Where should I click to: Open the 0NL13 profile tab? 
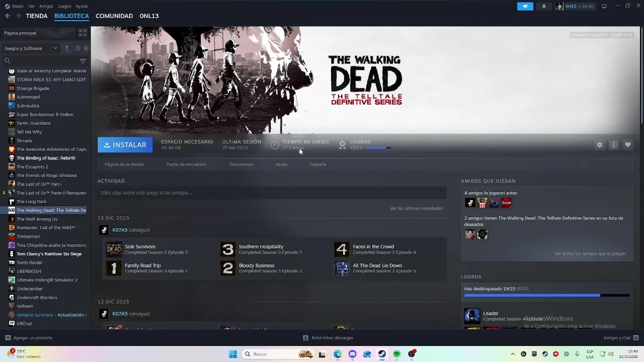click(x=149, y=16)
